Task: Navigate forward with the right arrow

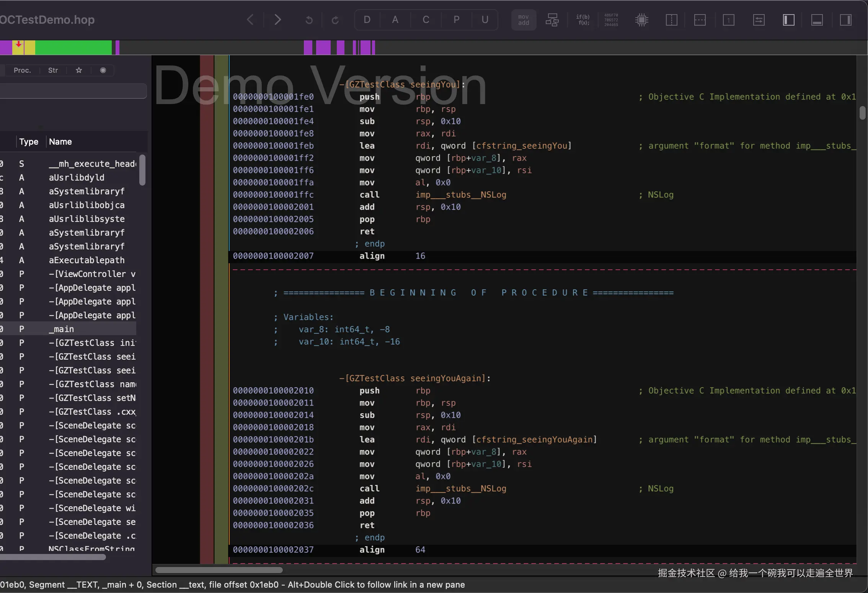Action: click(277, 20)
